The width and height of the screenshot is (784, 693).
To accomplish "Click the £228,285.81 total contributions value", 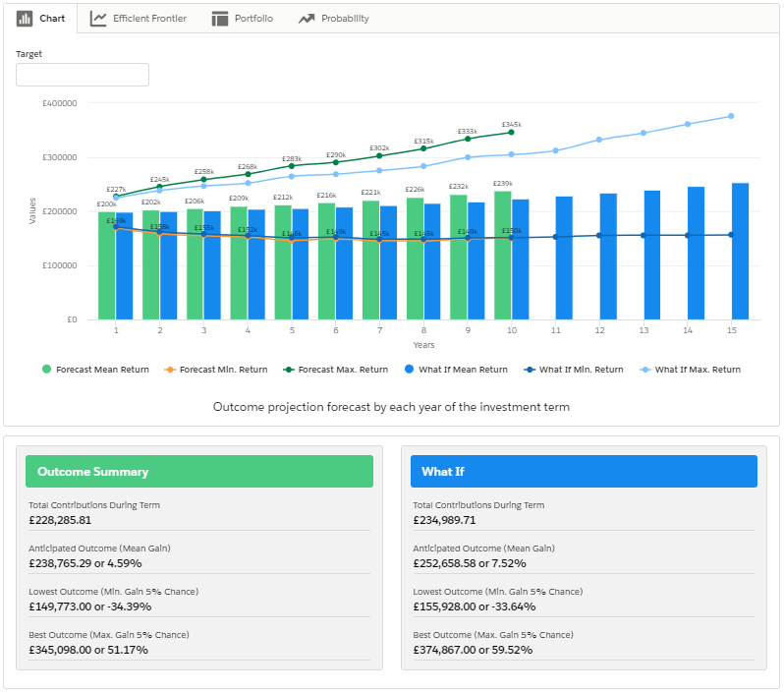I will [x=60, y=520].
